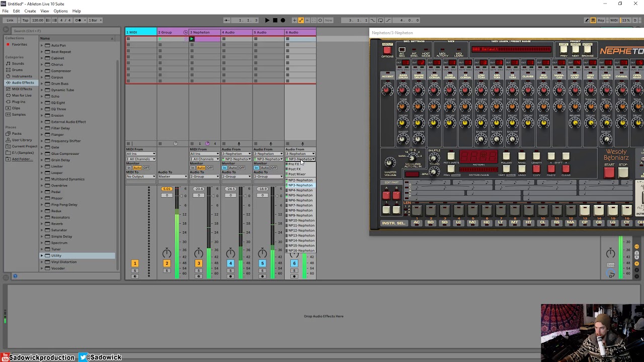The width and height of the screenshot is (644, 362).
Task: Expand the Compressor folder in browser
Action: pos(42,71)
